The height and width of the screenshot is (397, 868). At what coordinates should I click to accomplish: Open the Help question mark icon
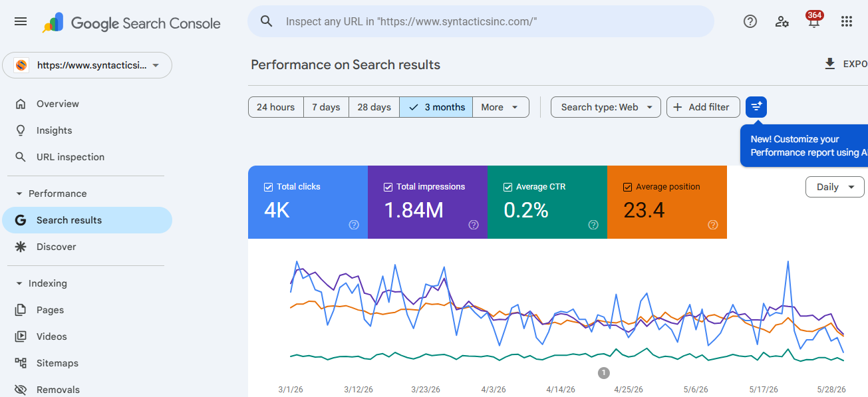coord(750,21)
